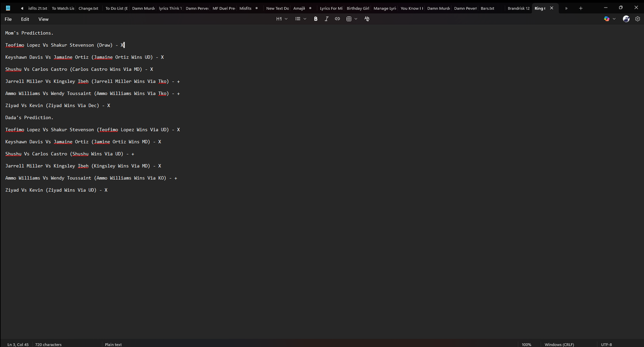Expand the list style dropdown arrow

tap(305, 19)
